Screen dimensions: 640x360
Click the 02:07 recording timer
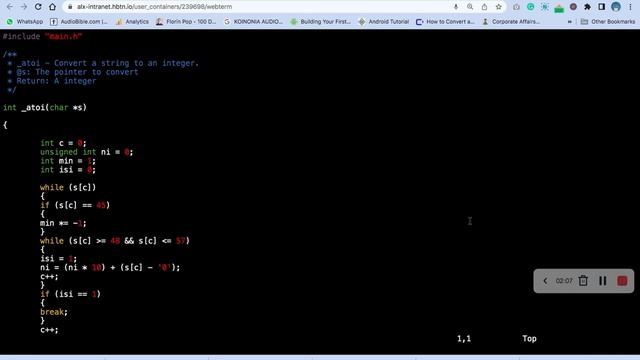pos(564,281)
